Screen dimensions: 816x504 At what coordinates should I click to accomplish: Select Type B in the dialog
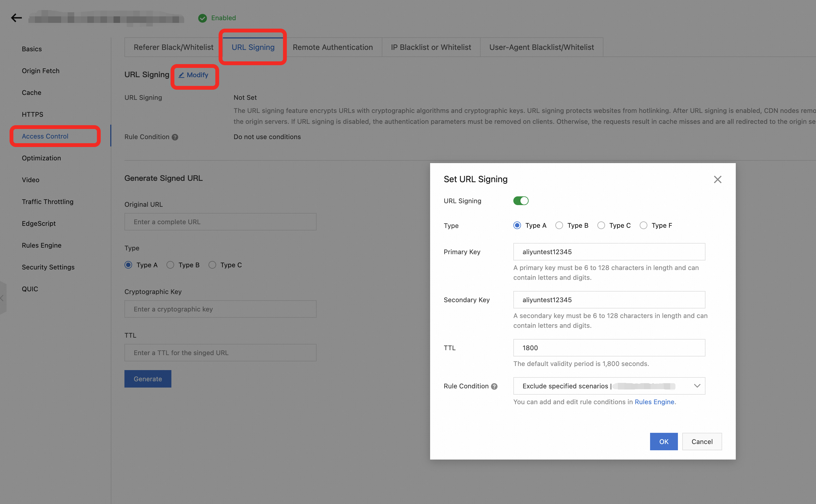point(559,225)
